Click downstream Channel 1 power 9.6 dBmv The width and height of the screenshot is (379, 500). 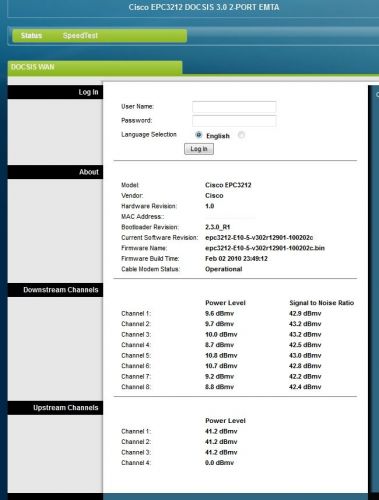[219, 314]
